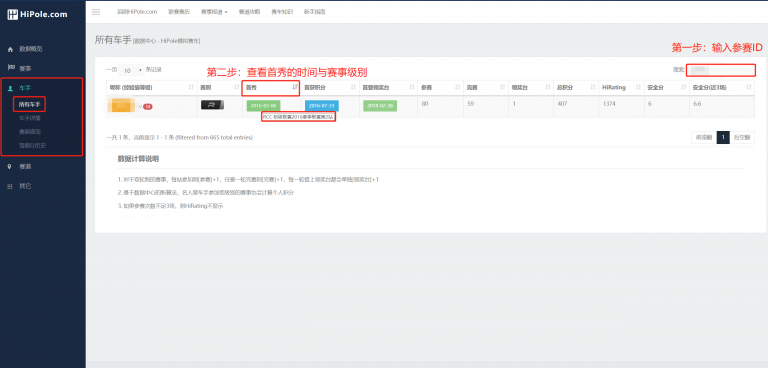Click the green 2018-02-28 podium date tag
The width and height of the screenshot is (768, 368).
tap(380, 106)
